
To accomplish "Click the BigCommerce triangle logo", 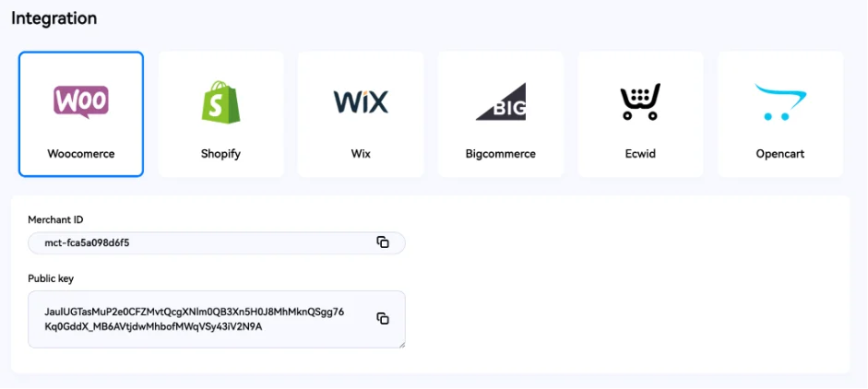I will pyautogui.click(x=501, y=101).
